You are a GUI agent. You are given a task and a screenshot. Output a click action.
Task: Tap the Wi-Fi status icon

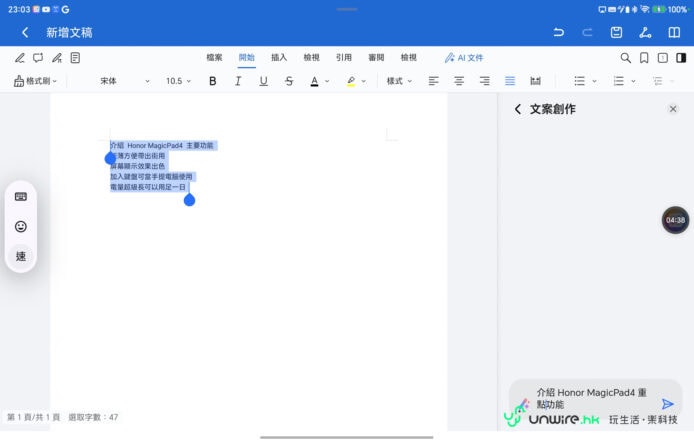tap(644, 9)
